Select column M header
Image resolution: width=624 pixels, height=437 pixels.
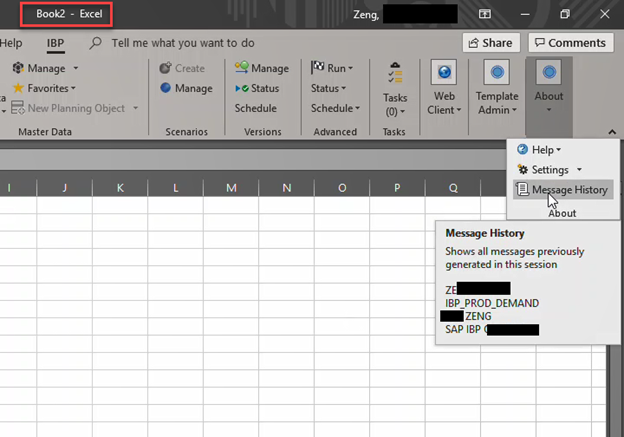[231, 188]
